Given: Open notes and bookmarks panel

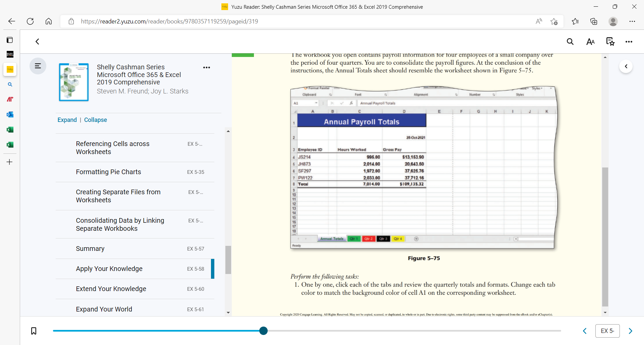Looking at the screenshot, I should pyautogui.click(x=610, y=42).
